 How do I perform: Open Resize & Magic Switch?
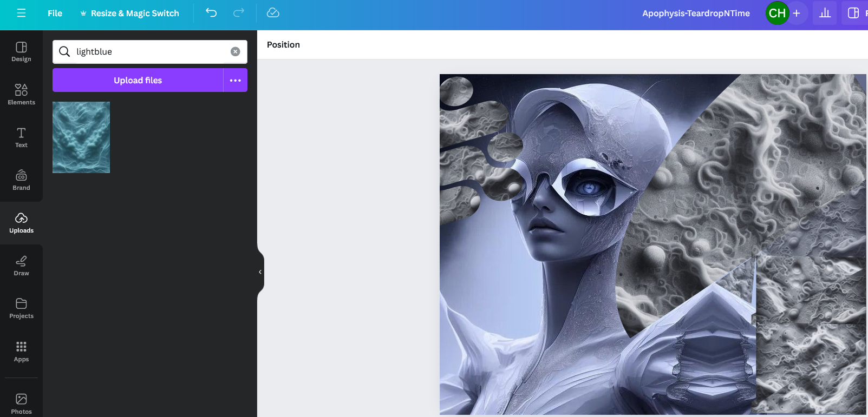[x=129, y=13]
